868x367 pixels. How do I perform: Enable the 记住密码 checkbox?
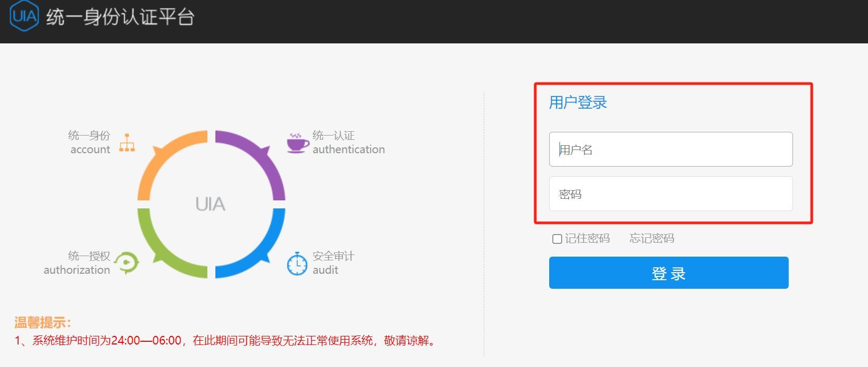point(557,239)
